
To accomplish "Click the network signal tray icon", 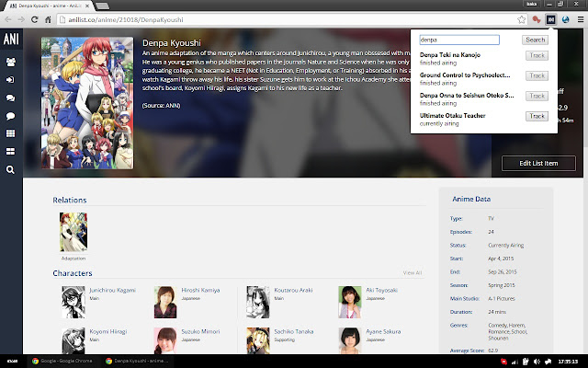I will [x=514, y=362].
